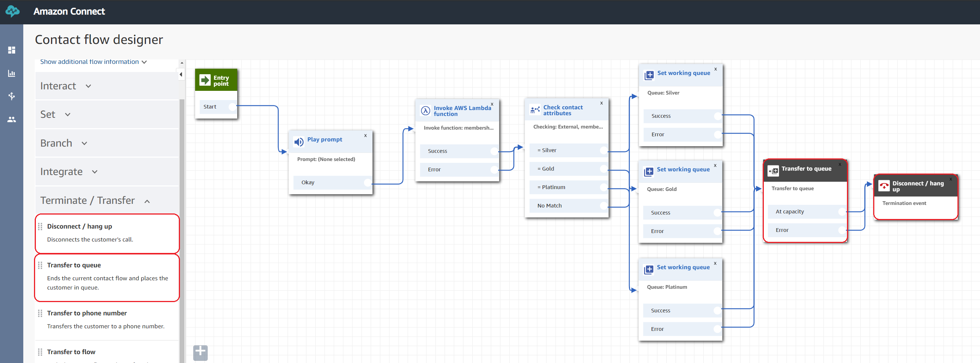Click the 'Queue: Silver' text

[663, 93]
